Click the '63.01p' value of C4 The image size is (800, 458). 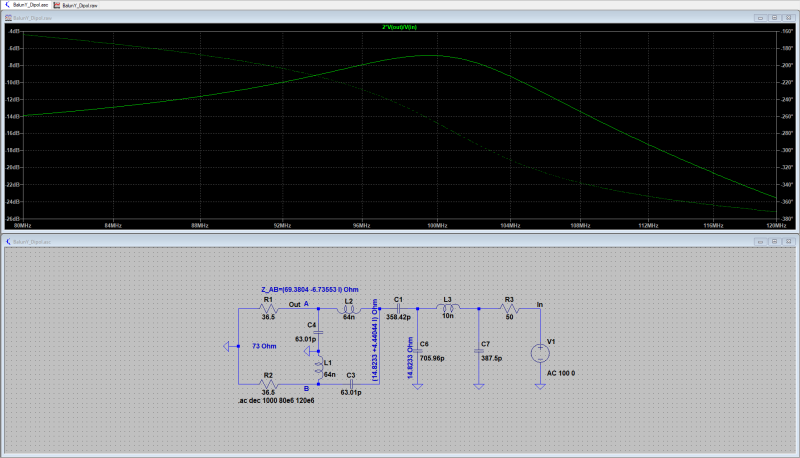click(x=306, y=339)
